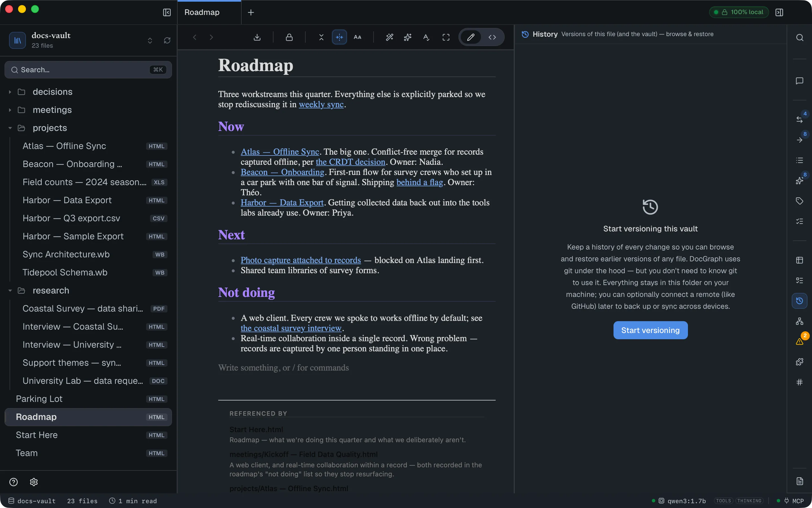Open Sync Architecture.wb file

(88, 254)
